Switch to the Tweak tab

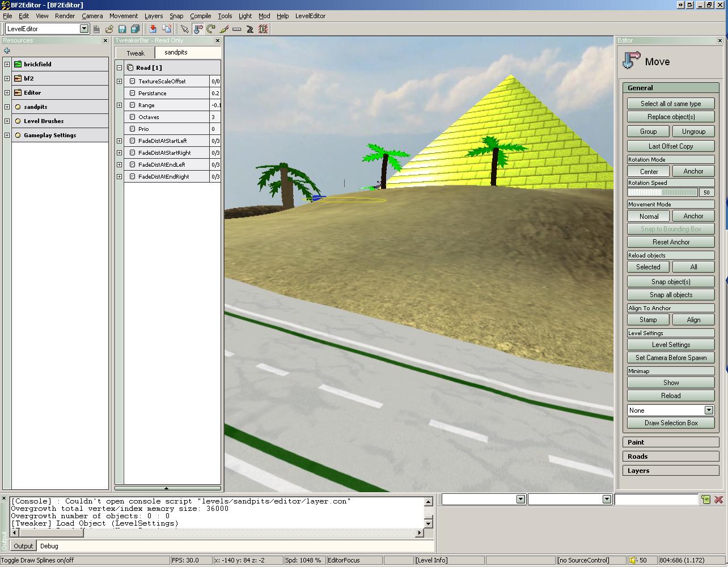pos(135,53)
